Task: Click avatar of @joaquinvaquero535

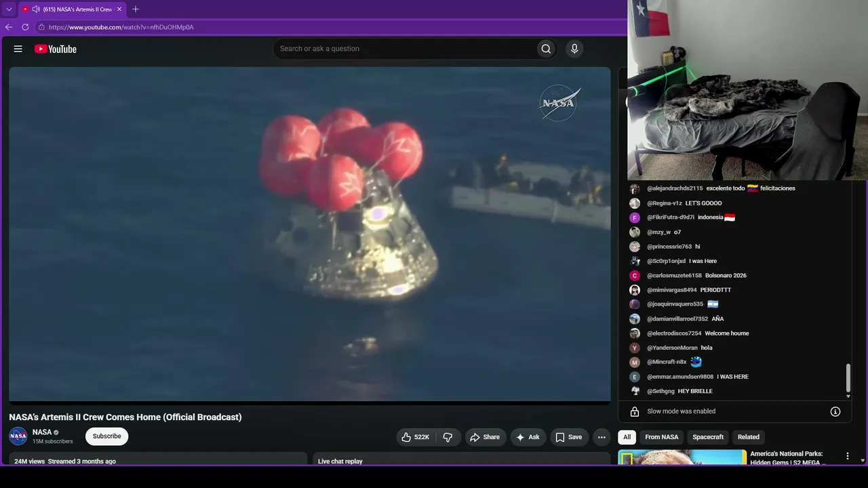Action: click(635, 304)
